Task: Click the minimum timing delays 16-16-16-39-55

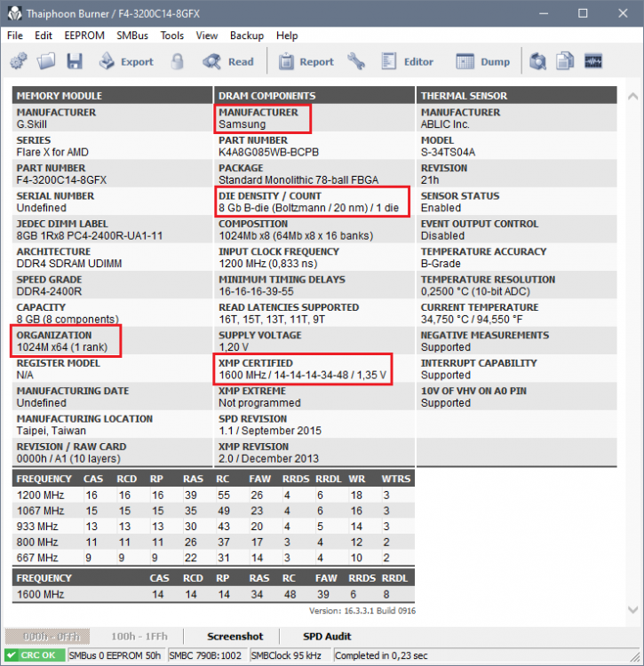Action: tap(256, 291)
